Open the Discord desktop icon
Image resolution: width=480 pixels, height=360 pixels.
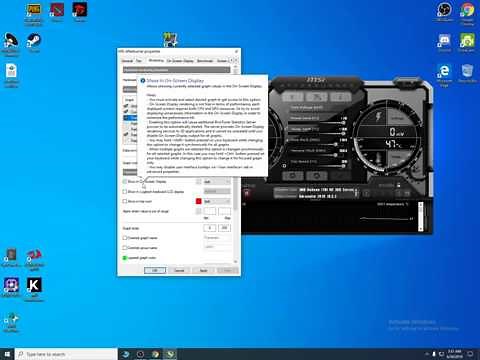(x=444, y=42)
